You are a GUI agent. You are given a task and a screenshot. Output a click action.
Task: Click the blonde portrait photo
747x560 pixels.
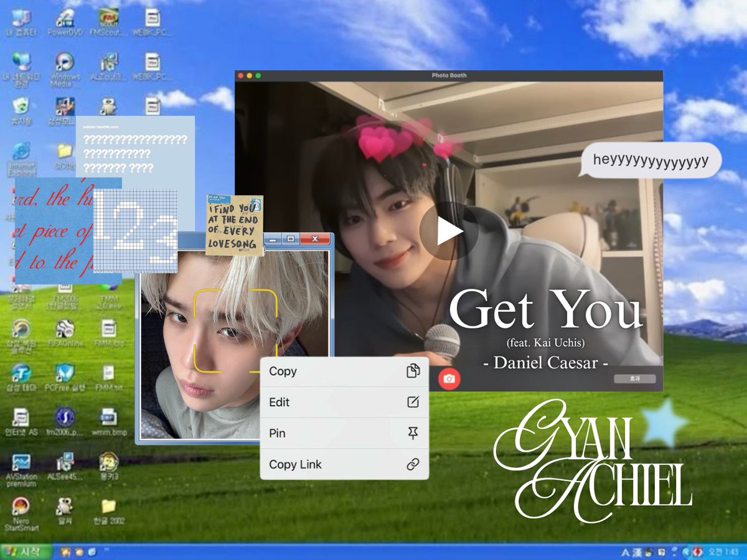(x=235, y=344)
